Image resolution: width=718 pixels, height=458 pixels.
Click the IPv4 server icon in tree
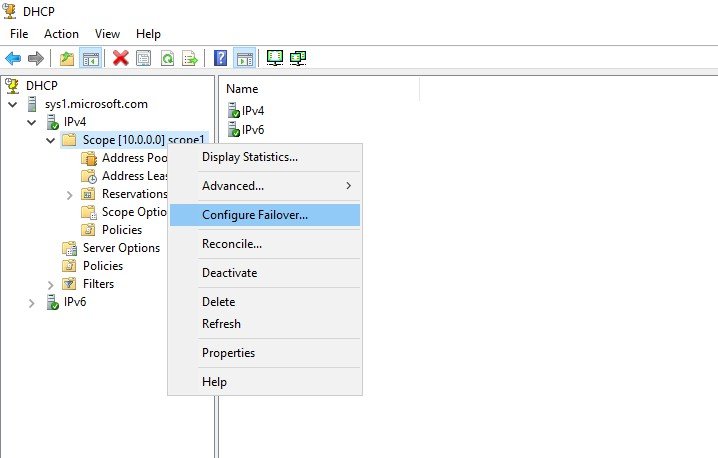pyautogui.click(x=53, y=122)
